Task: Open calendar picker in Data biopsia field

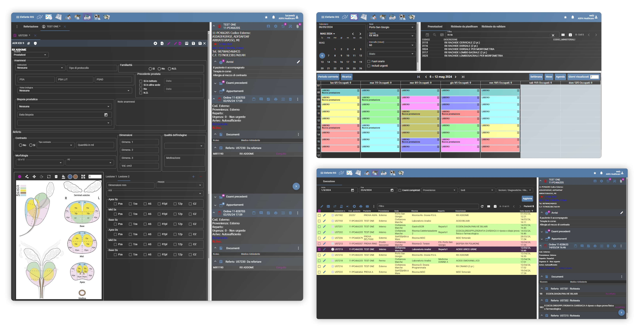Action: pyautogui.click(x=106, y=115)
